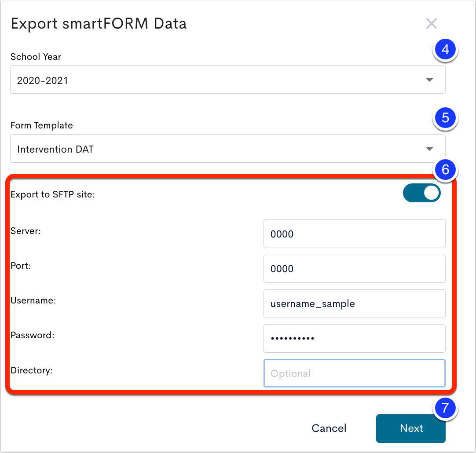Click Cancel to dismiss the dialog
476x453 pixels.
tap(329, 428)
